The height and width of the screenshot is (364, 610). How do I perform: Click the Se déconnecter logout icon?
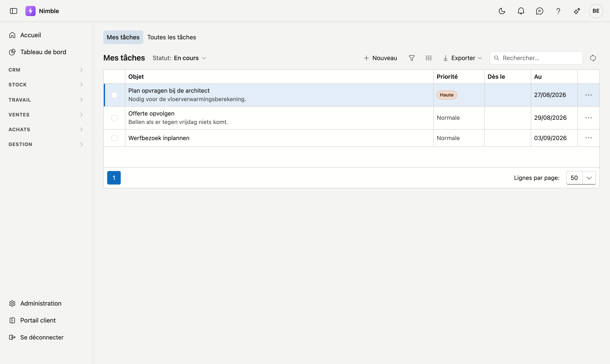point(12,337)
